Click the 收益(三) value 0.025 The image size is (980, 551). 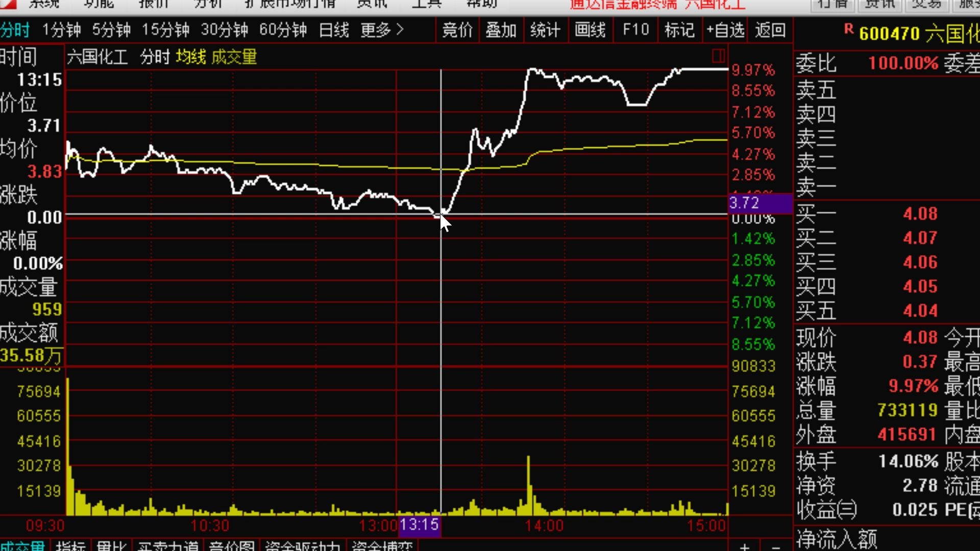coord(915,510)
